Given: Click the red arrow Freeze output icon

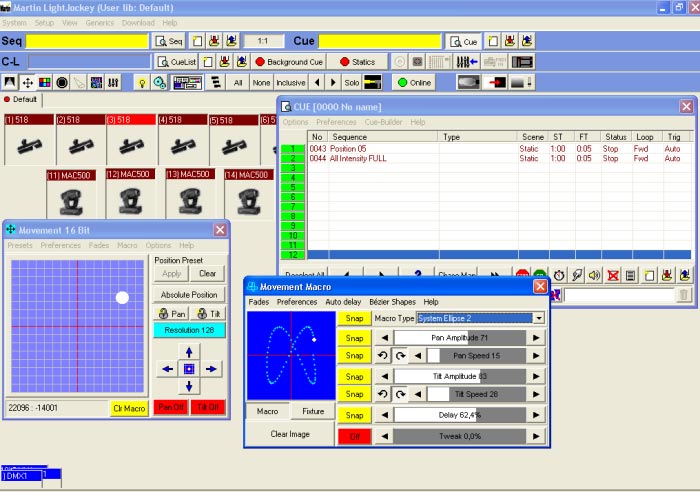Looking at the screenshot, I should coord(495,83).
